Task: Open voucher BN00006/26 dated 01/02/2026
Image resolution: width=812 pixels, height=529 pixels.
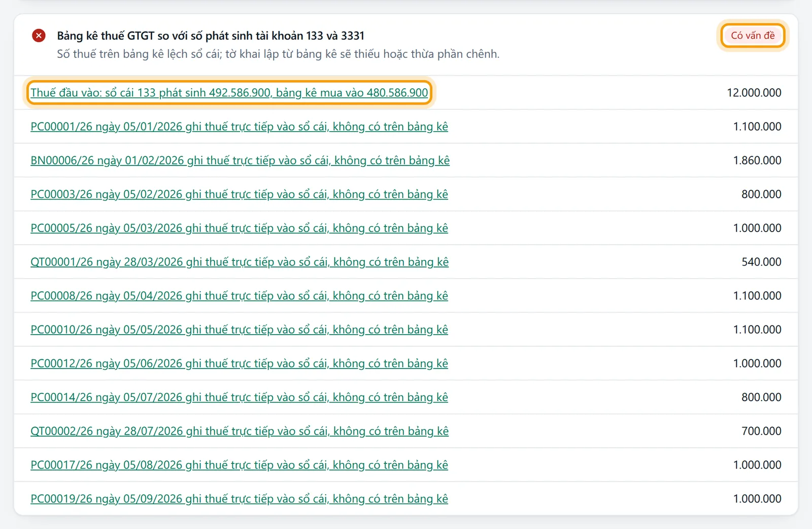Action: coord(240,160)
